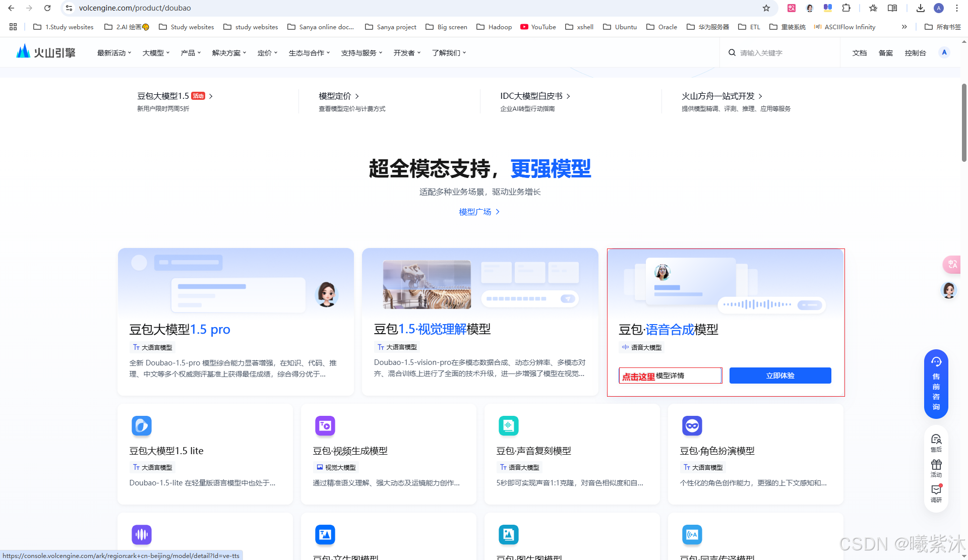This screenshot has width=968, height=560.
Task: Click the blue 立即体验 button
Action: tap(780, 376)
